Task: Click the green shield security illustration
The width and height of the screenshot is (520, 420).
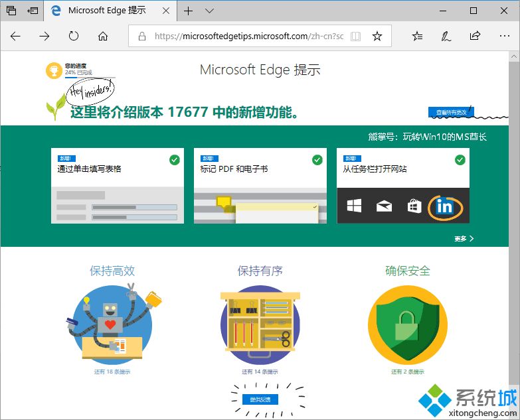Action: [408, 325]
